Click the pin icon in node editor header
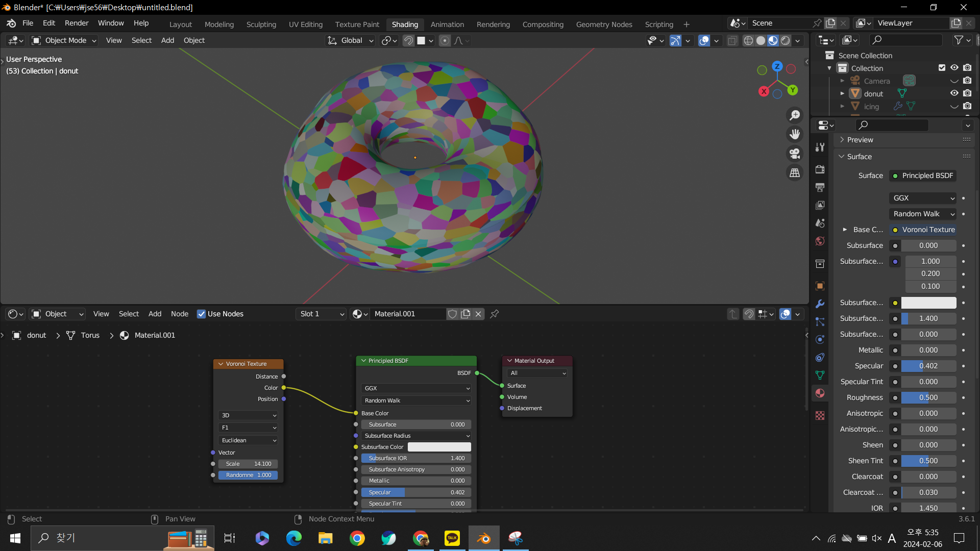The width and height of the screenshot is (980, 551). click(x=494, y=314)
